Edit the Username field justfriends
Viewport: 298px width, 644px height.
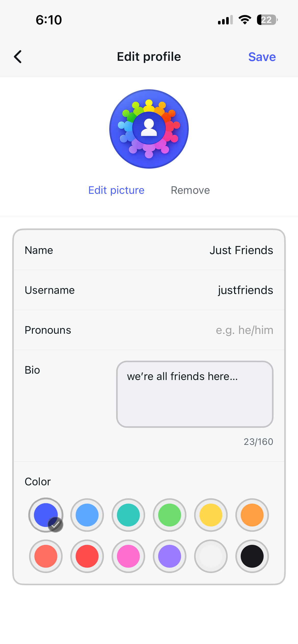coord(245,290)
